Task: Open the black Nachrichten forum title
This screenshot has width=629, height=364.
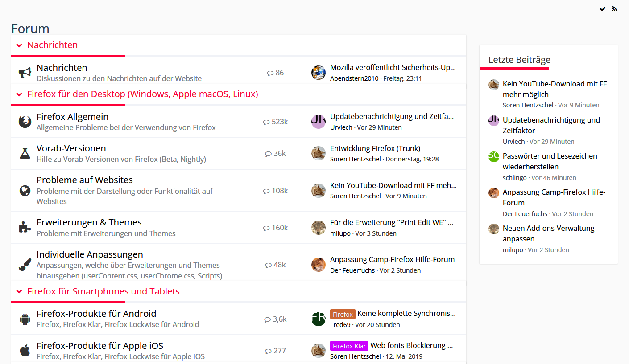Action: coord(62,68)
